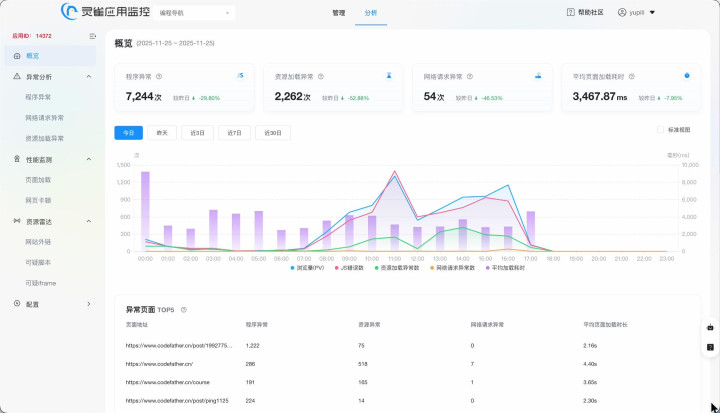720x413 pixels.
Task: Click the help icon beside 异常页面 TOP5
Action: click(x=183, y=310)
